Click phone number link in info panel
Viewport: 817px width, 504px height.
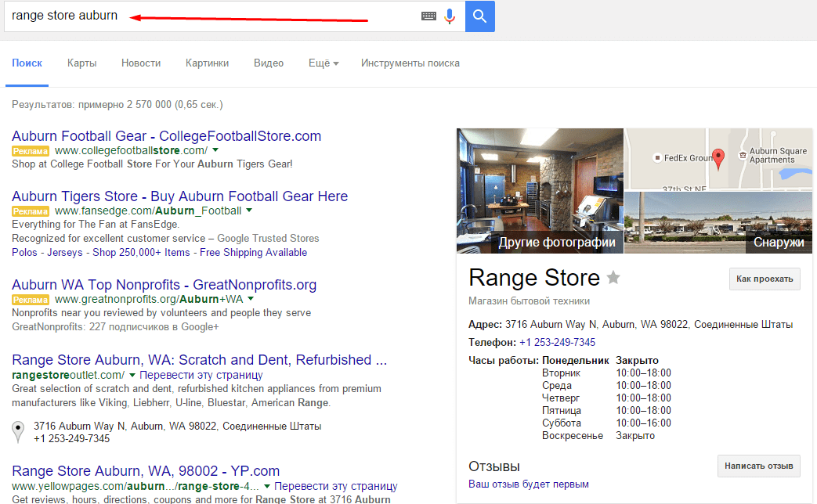click(x=557, y=342)
